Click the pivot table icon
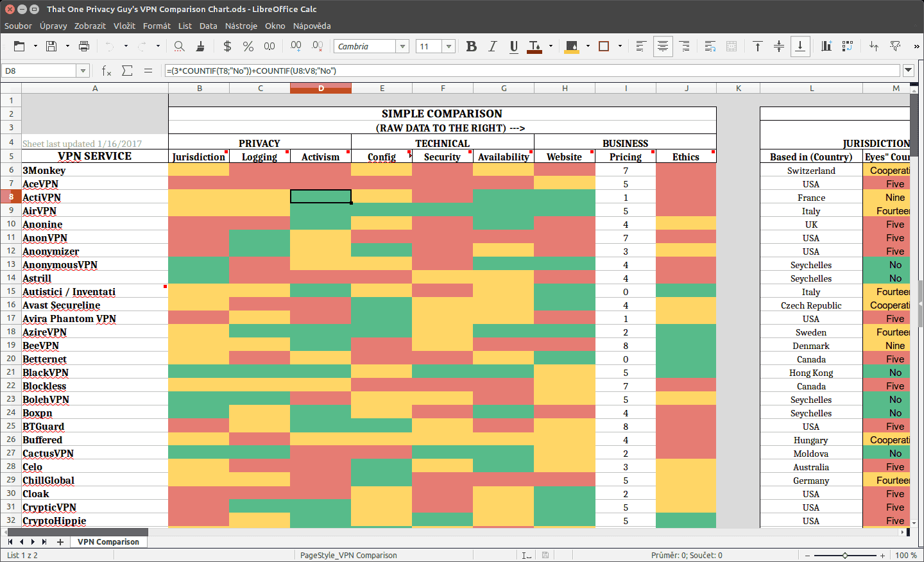 848,46
